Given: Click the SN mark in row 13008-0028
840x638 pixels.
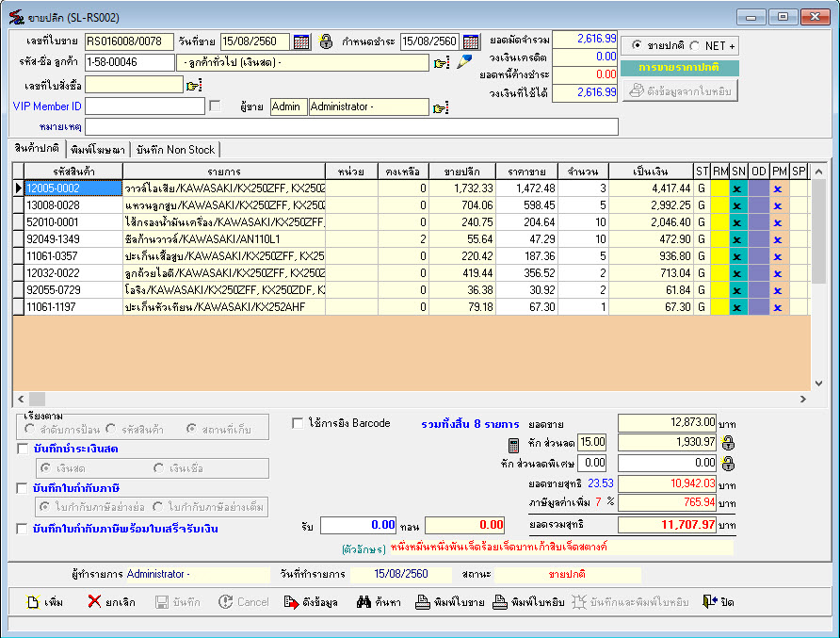Looking at the screenshot, I should (737, 205).
